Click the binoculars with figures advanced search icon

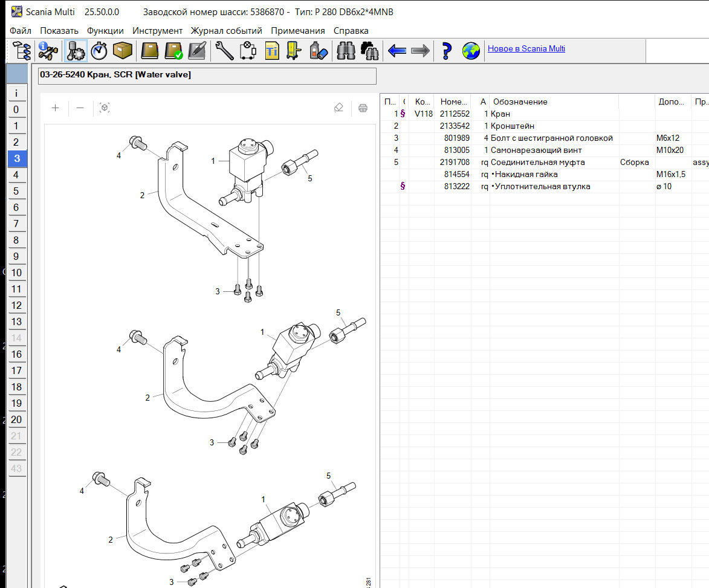[x=369, y=51]
